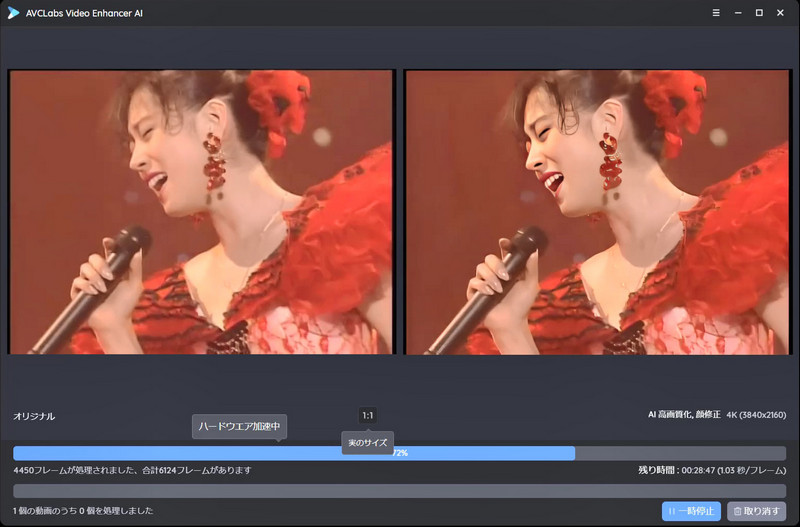The width and height of the screenshot is (800, 527).
Task: Minimize the Video Enhancer window
Action: point(738,13)
